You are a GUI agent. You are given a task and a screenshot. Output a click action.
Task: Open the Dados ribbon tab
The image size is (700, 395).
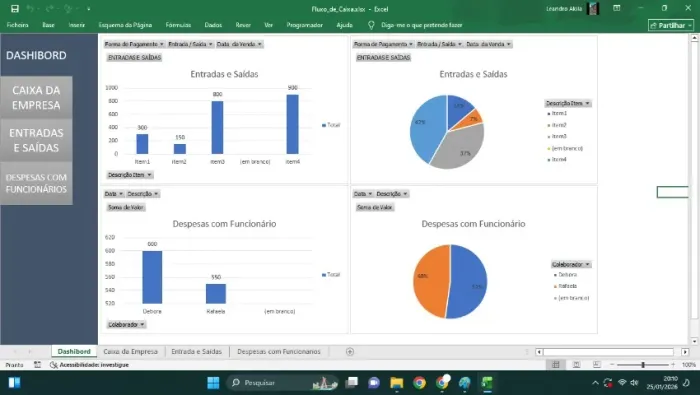(x=213, y=25)
